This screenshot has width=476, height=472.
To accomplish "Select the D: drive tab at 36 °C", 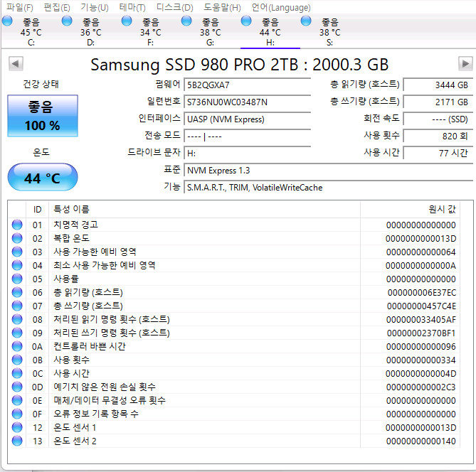I will (x=90, y=32).
